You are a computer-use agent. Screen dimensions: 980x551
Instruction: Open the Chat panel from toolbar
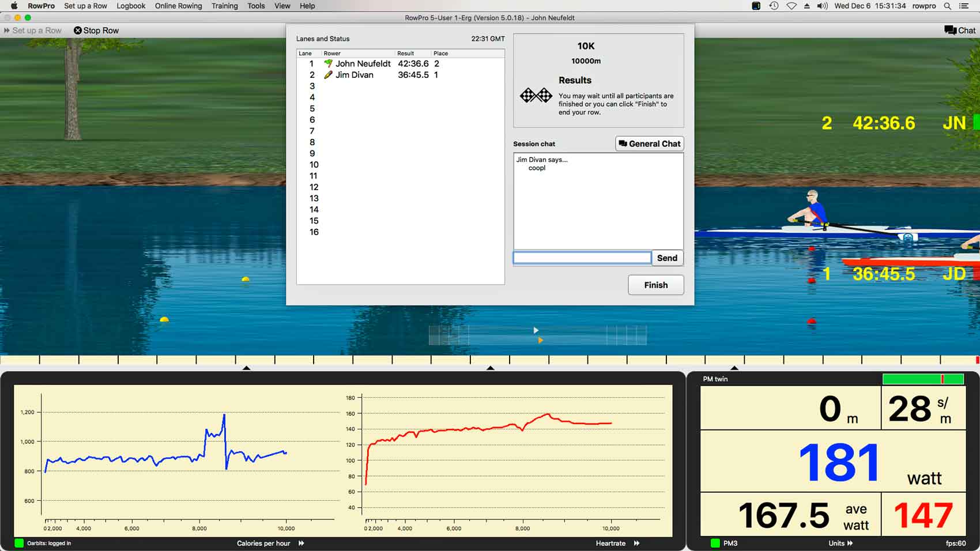960,31
